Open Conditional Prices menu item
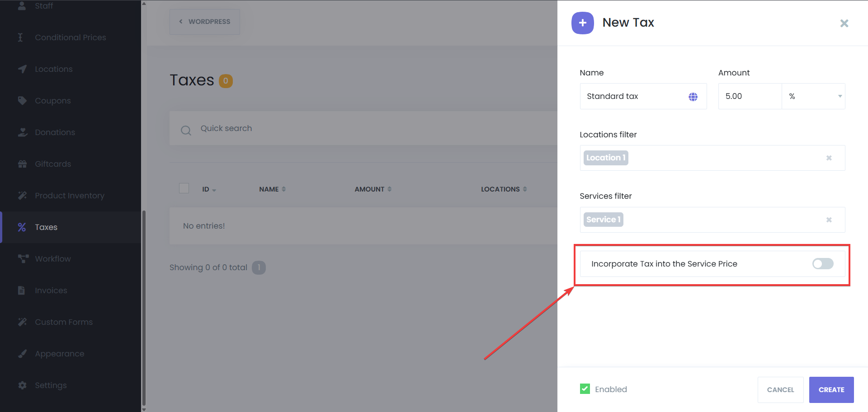The image size is (868, 412). point(71,37)
